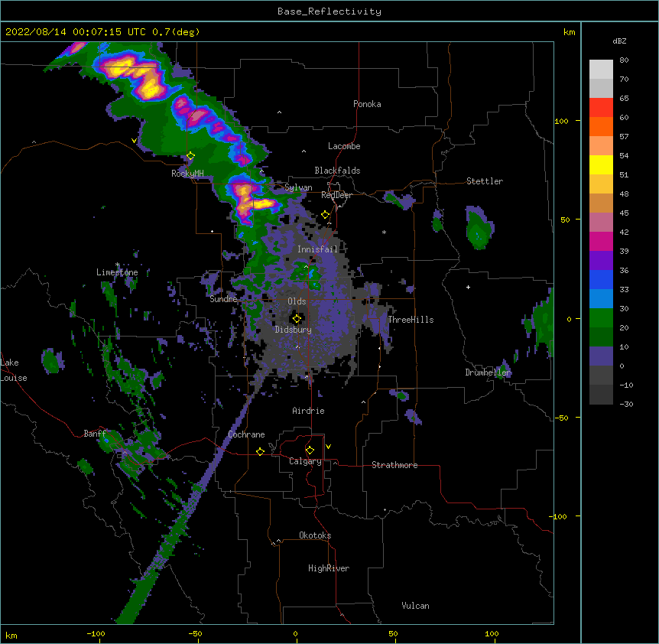Click the Lacombe city label
This screenshot has width=659, height=644.
tap(344, 146)
